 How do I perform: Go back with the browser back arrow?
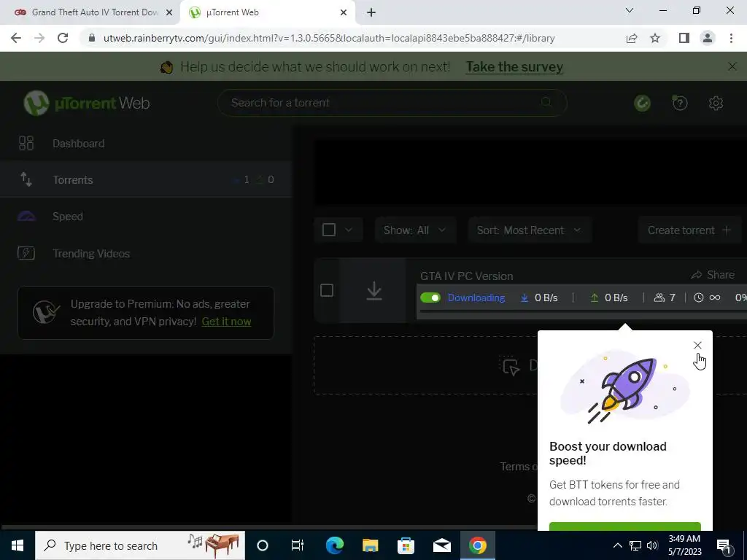click(16, 38)
